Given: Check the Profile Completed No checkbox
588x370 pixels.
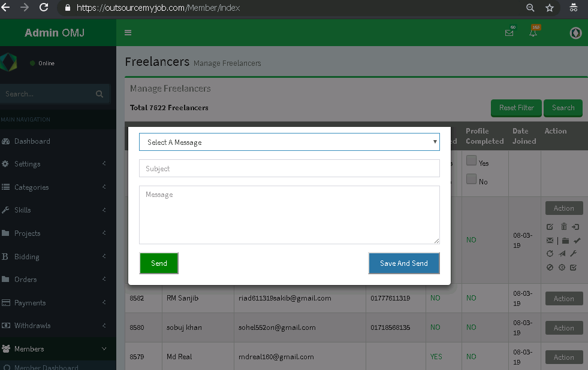Looking at the screenshot, I should pos(472,179).
